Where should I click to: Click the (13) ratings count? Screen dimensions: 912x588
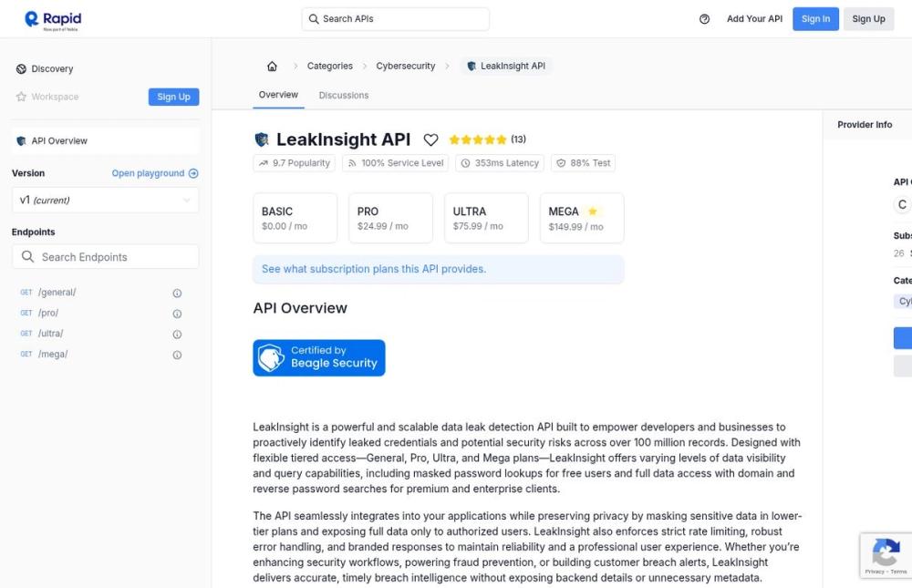[518, 139]
